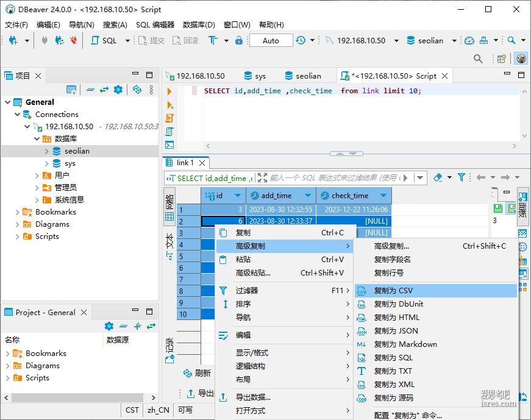Expand the seolian database node
Viewport: 531px width, 420px height.
coord(47,151)
